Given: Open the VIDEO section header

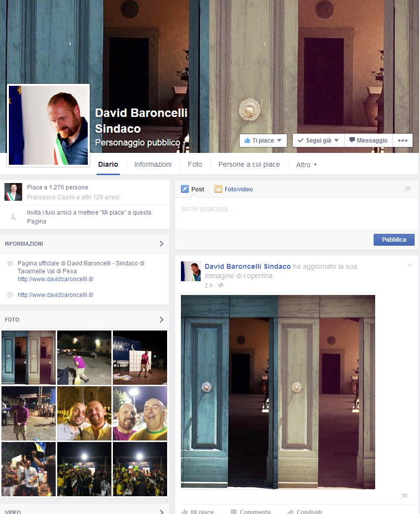Looking at the screenshot, I should pyautogui.click(x=13, y=512).
